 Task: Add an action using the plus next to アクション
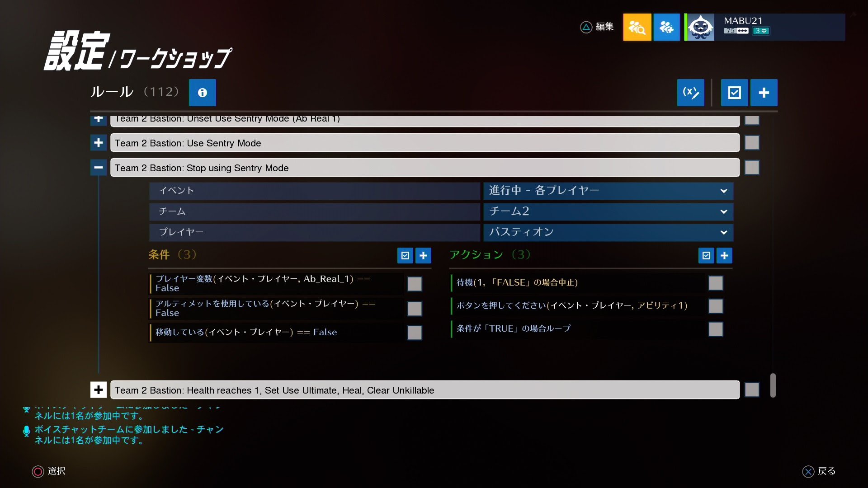tap(724, 255)
